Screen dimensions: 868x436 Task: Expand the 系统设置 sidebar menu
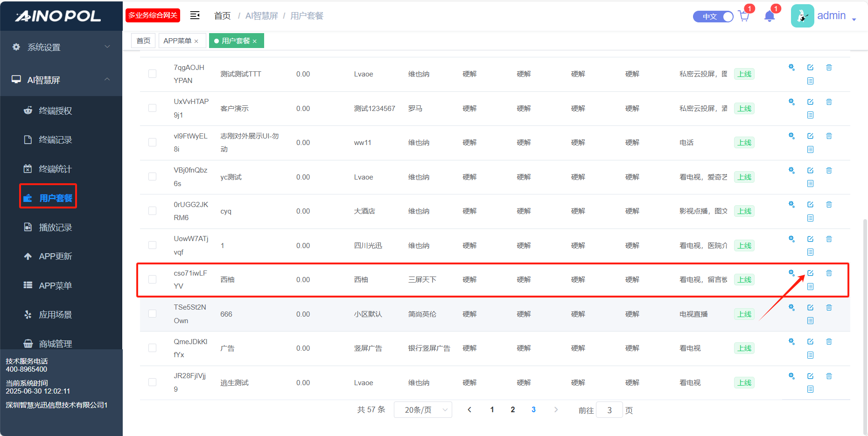click(x=61, y=47)
